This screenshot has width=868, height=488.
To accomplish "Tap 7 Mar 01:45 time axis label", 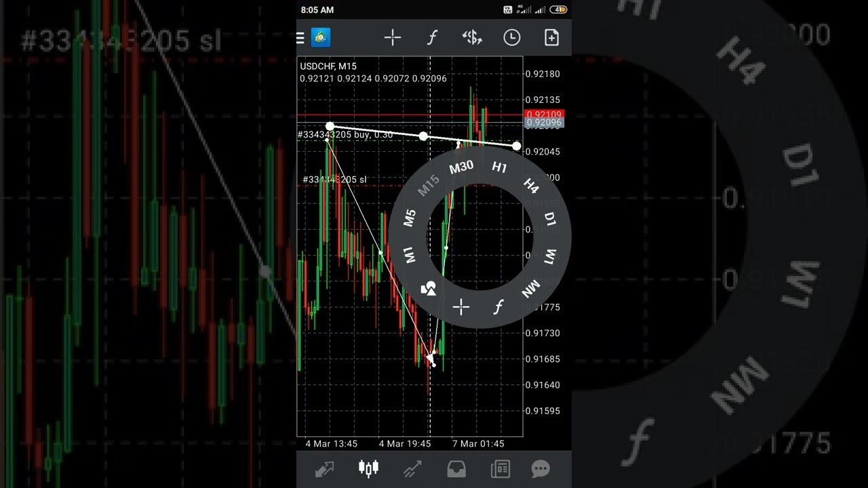I will pyautogui.click(x=478, y=443).
